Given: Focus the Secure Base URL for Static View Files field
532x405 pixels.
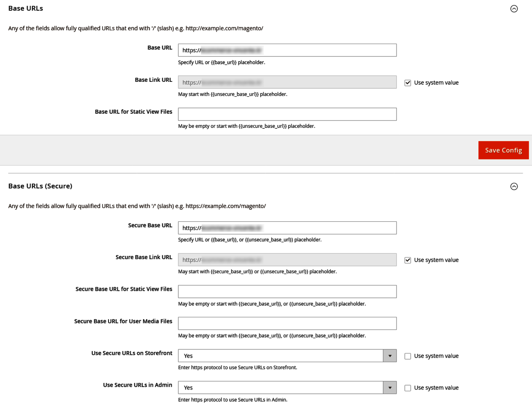Looking at the screenshot, I should click(287, 292).
